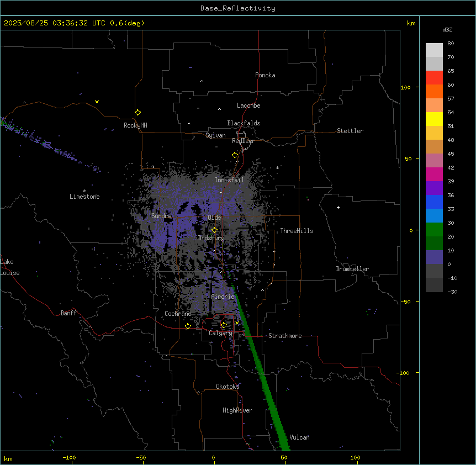
Task: Click the Stettler label
Action: 350,131
